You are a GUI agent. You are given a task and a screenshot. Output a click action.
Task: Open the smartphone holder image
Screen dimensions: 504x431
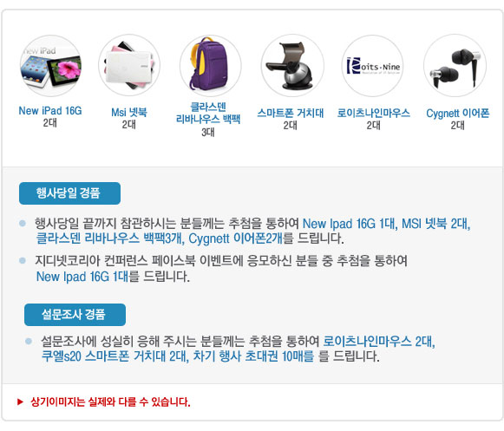(292, 66)
